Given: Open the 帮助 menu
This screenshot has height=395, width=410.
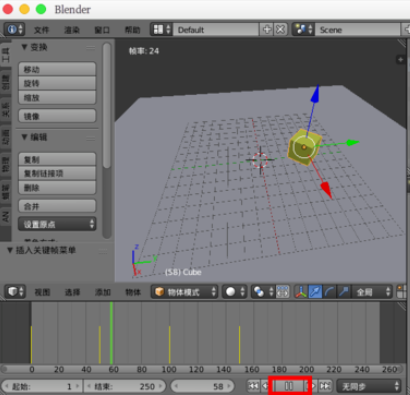Looking at the screenshot, I should pyautogui.click(x=132, y=30).
